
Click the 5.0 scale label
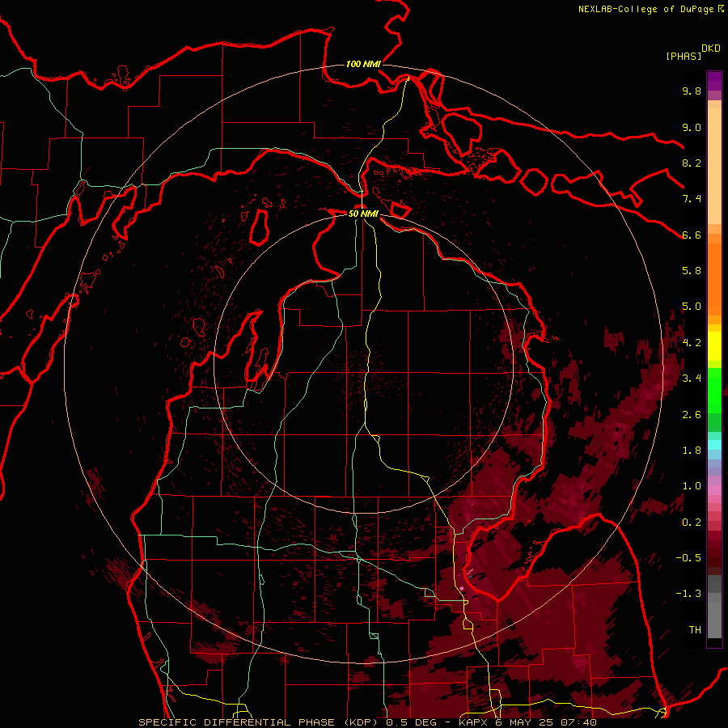click(x=692, y=307)
